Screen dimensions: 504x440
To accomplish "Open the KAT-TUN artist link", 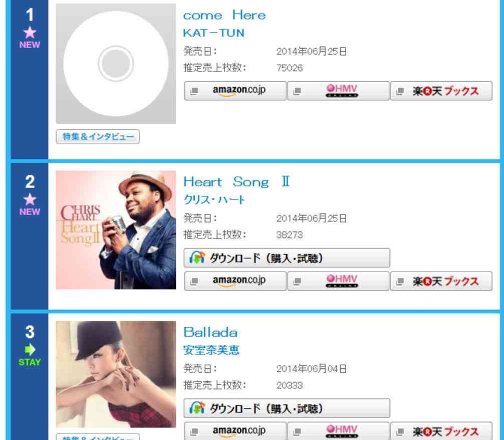I will (214, 33).
